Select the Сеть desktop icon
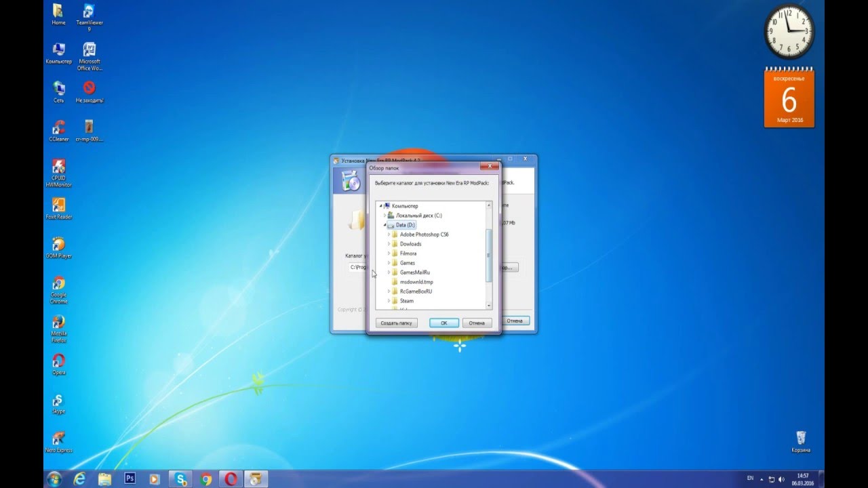 pos(59,92)
